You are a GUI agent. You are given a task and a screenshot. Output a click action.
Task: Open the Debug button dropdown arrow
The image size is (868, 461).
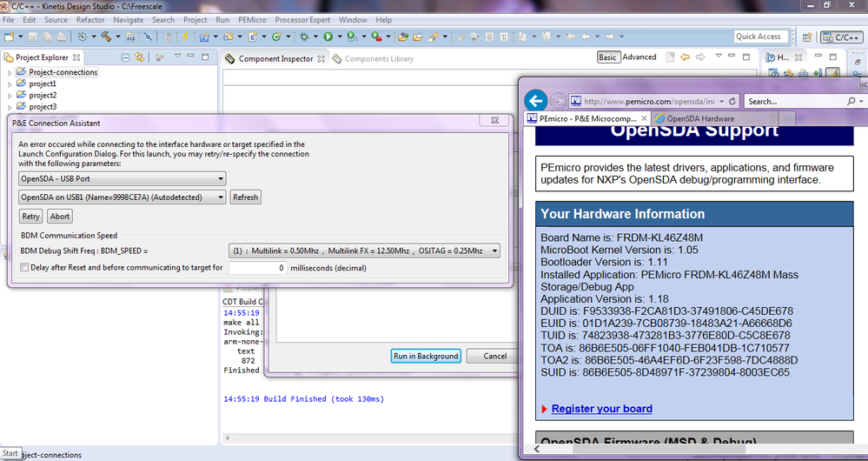tap(315, 37)
